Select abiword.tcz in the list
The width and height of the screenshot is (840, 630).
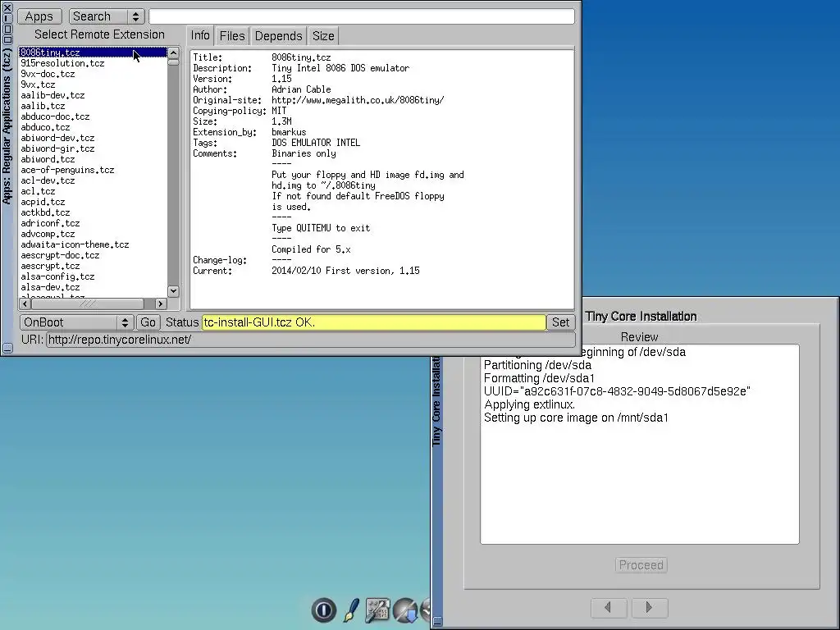(93, 159)
